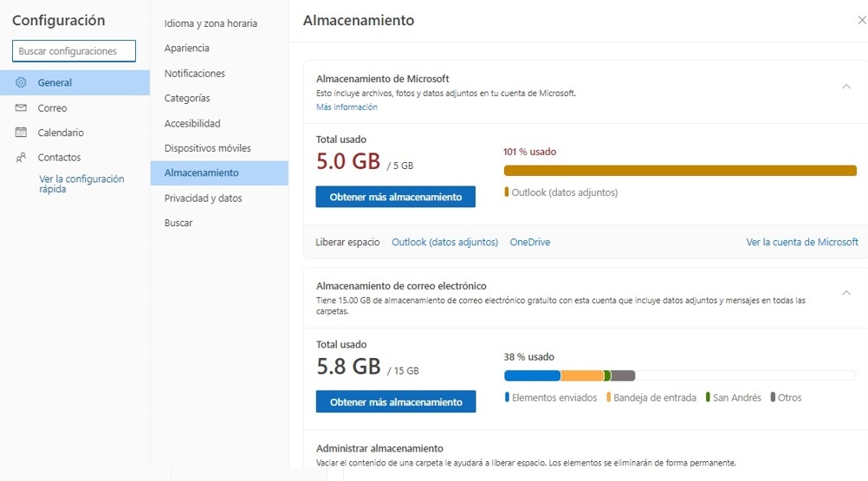This screenshot has height=481, width=868.
Task: Click the Buscar configuraciones search field
Action: pyautogui.click(x=74, y=51)
